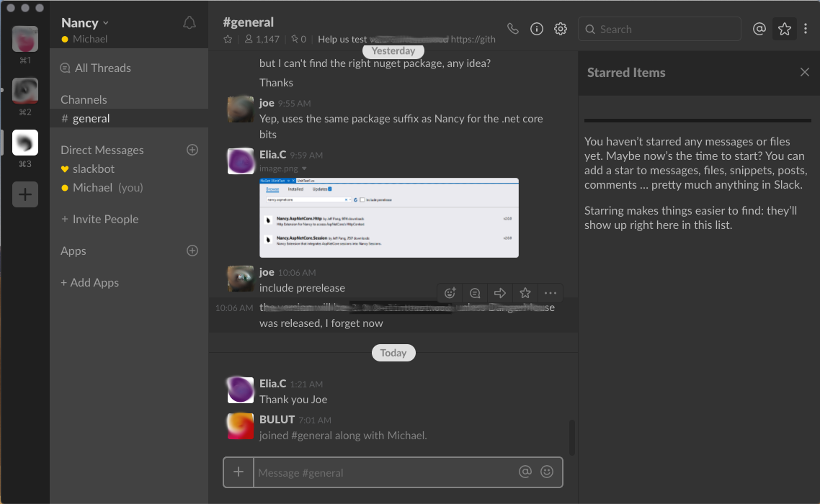The width and height of the screenshot is (820, 504).
Task: Open more items vertical dots menu
Action: click(806, 29)
